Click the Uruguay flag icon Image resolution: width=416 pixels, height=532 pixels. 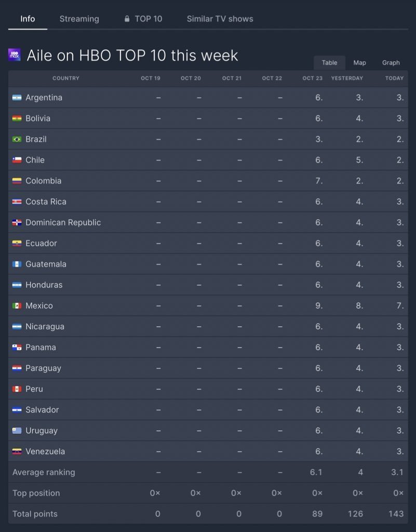(x=17, y=431)
